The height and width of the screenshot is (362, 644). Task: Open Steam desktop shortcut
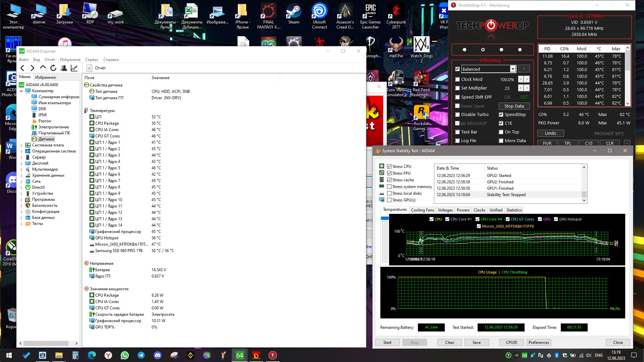[x=294, y=14]
